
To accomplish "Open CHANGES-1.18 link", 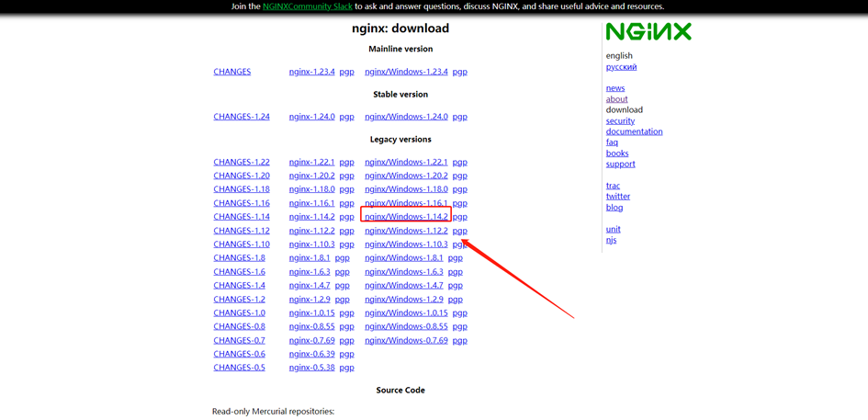I will 242,189.
